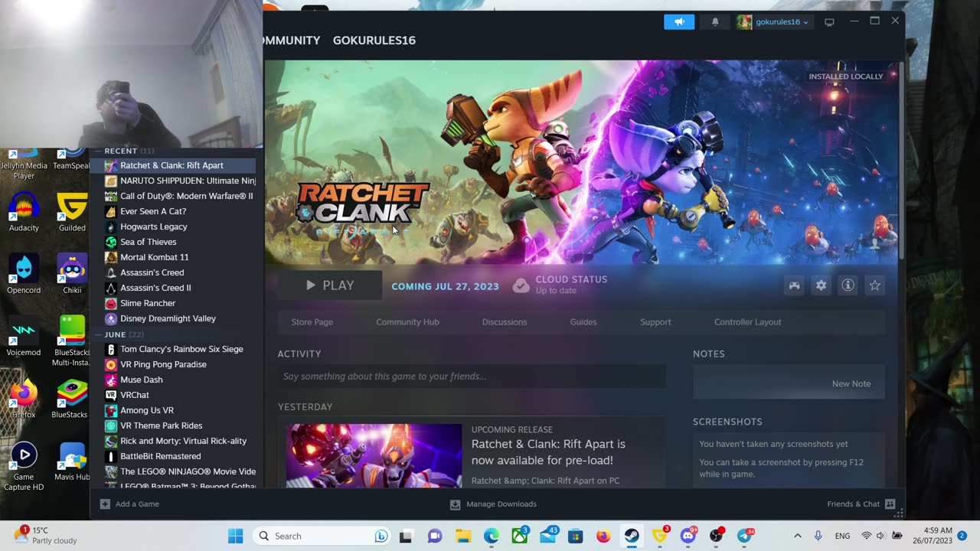Open Chikii desktop shortcut
Viewport: 980px width, 551px height.
[72, 275]
